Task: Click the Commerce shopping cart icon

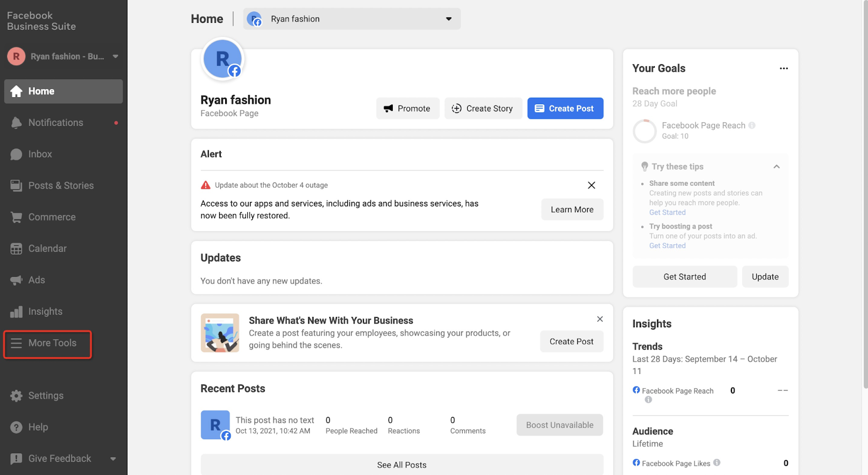Action: tap(16, 217)
